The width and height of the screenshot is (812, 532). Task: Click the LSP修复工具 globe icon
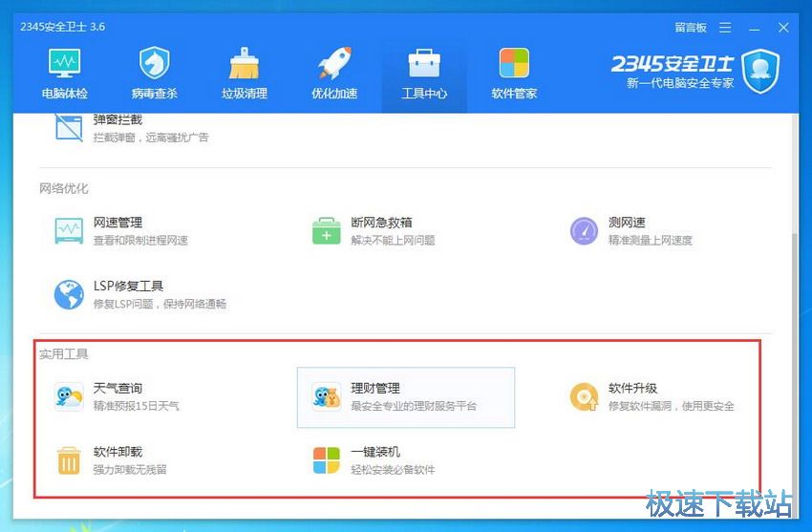click(x=69, y=294)
